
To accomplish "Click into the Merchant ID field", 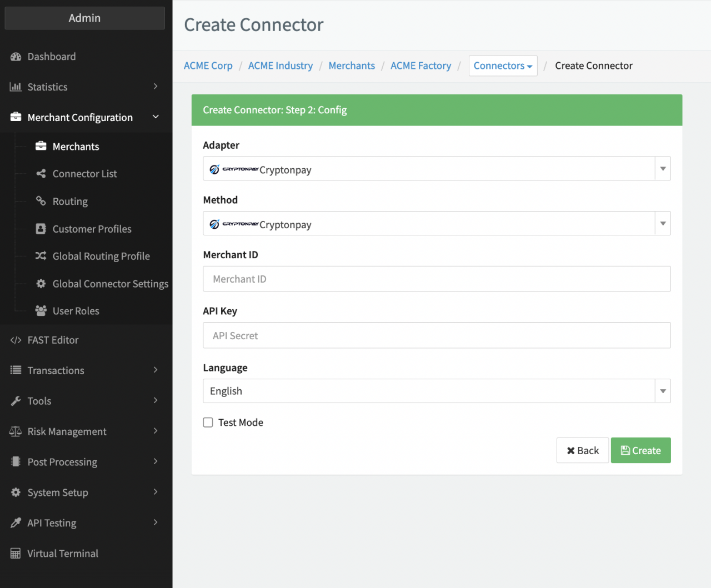I will click(437, 279).
